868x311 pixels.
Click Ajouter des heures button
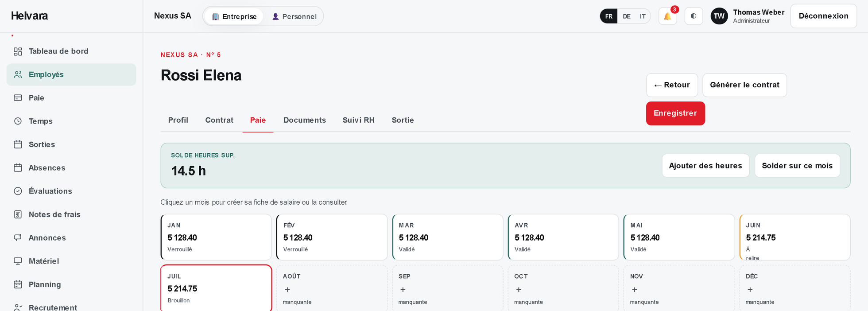705,166
